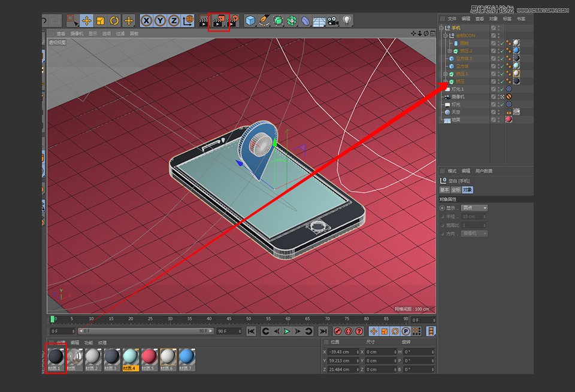The image size is (575, 392).
Task: Click the visibility dot beside 灯光 1
Action: [498, 89]
